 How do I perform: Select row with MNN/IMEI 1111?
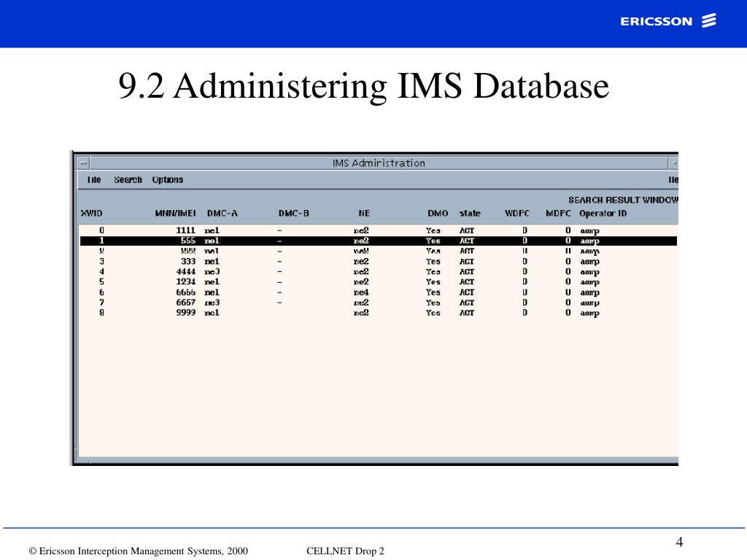tap(379, 230)
